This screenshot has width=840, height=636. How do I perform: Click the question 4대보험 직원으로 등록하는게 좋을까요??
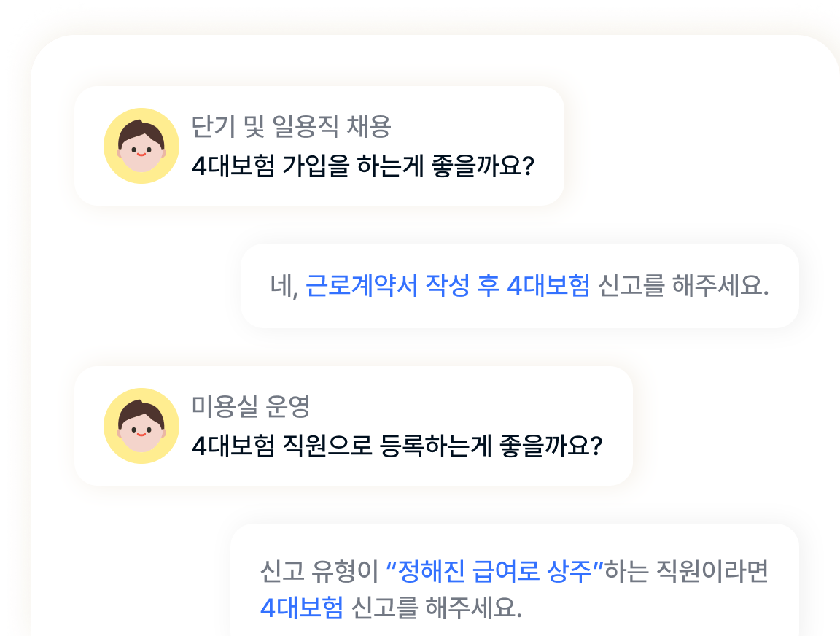[397, 446]
